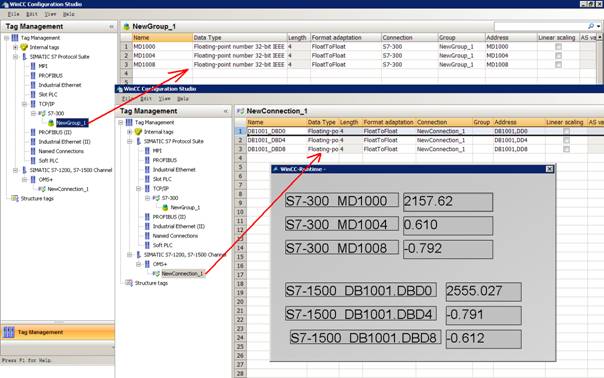This screenshot has width=604, height=378.
Task: Click the NewConnection_1 connection icon in left tree
Action: point(42,189)
